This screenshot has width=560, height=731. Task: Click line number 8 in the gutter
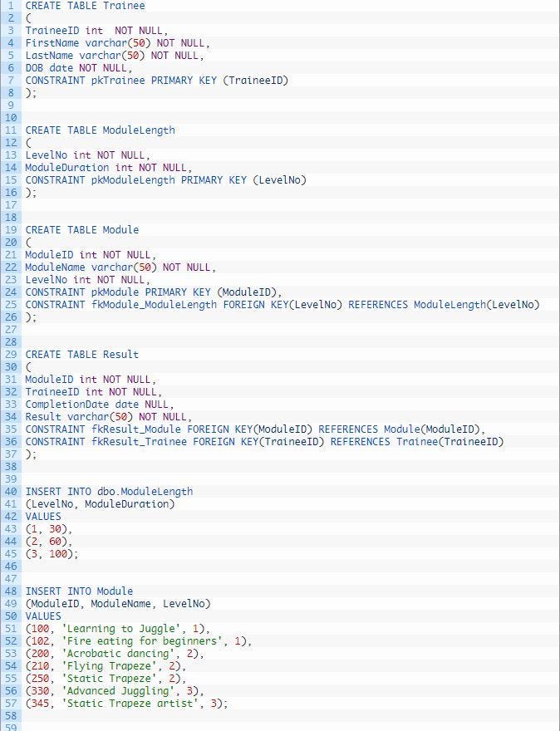(11, 93)
